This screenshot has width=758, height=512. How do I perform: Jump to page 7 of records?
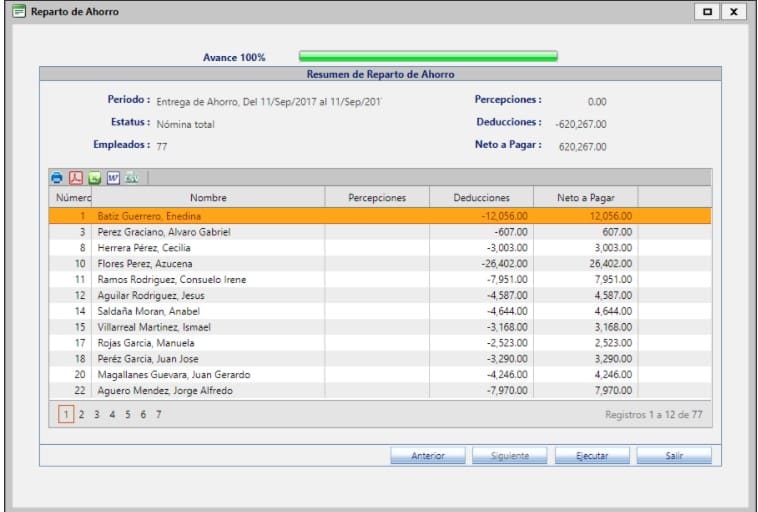(x=158, y=414)
